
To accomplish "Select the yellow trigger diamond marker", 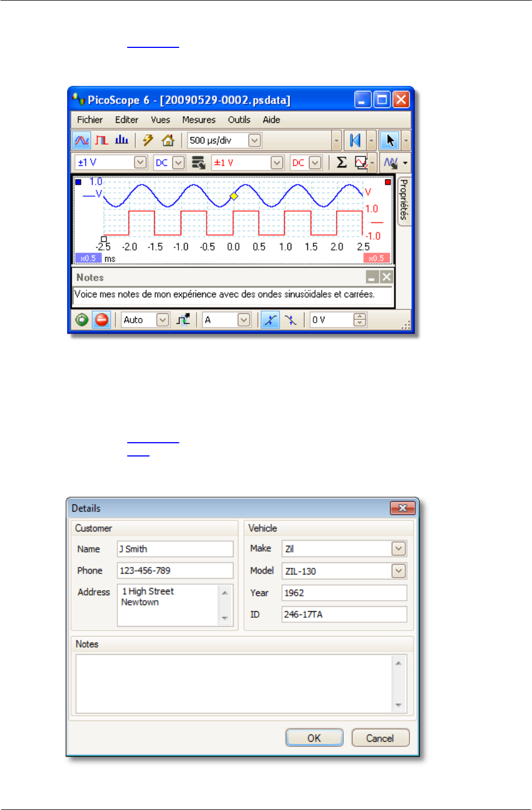I will pyautogui.click(x=234, y=196).
